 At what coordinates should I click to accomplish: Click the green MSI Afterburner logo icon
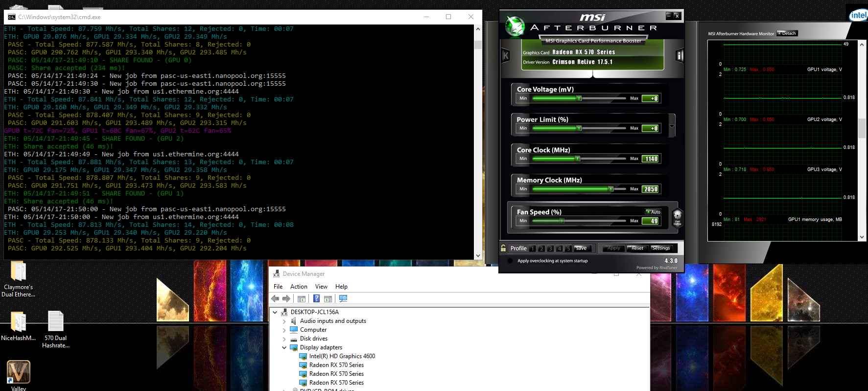pos(515,26)
